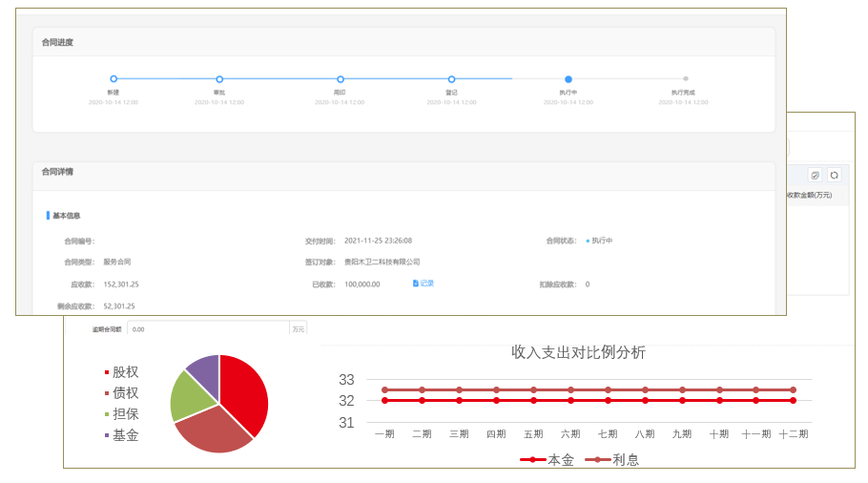
Task: Click the 十一期 x-axis label
Action: point(756,433)
